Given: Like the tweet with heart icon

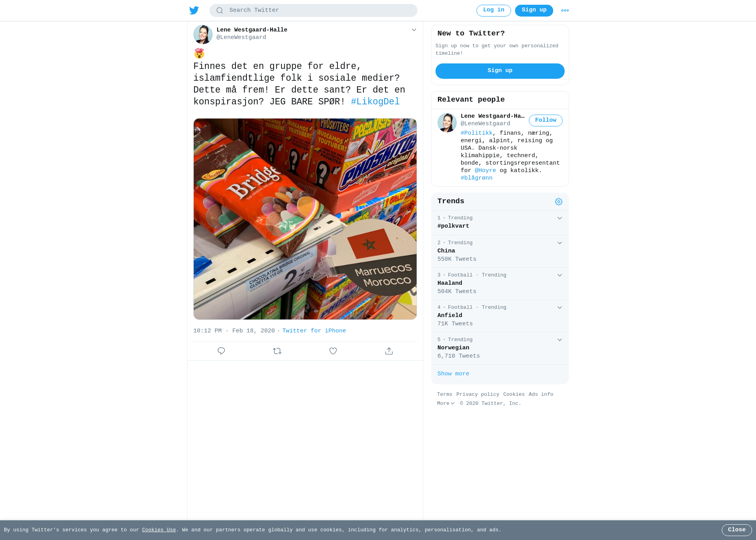Looking at the screenshot, I should [333, 351].
